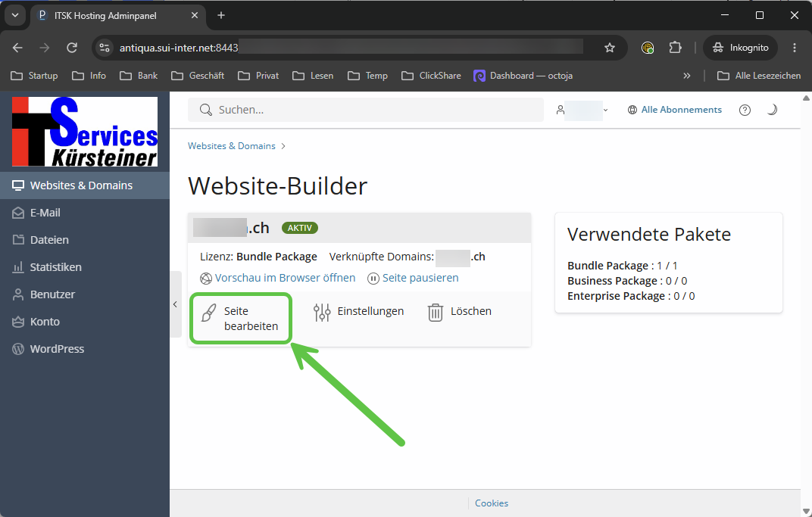Click the AKTIV status badge
The height and width of the screenshot is (517, 812).
(300, 228)
